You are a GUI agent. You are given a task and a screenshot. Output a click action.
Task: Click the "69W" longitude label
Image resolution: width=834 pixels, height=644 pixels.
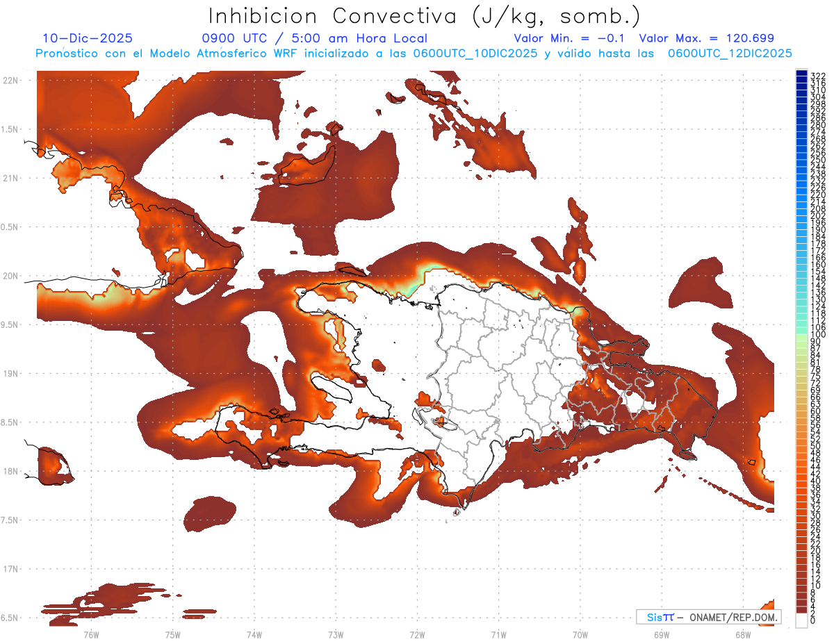(x=661, y=635)
